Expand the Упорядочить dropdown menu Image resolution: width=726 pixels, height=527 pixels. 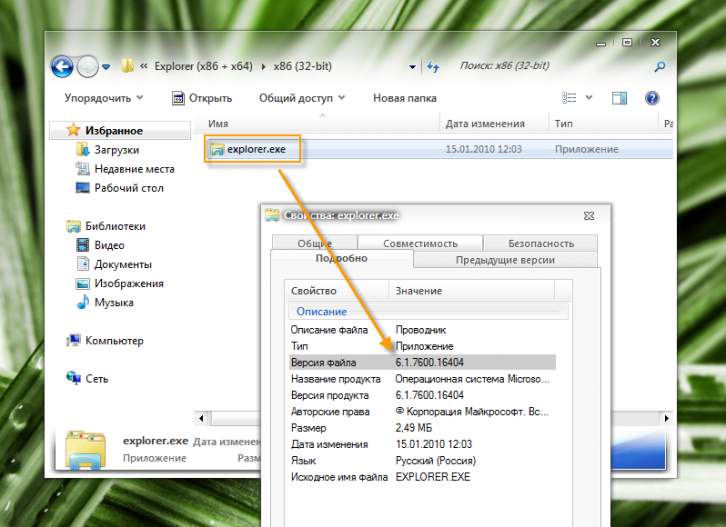[x=103, y=98]
